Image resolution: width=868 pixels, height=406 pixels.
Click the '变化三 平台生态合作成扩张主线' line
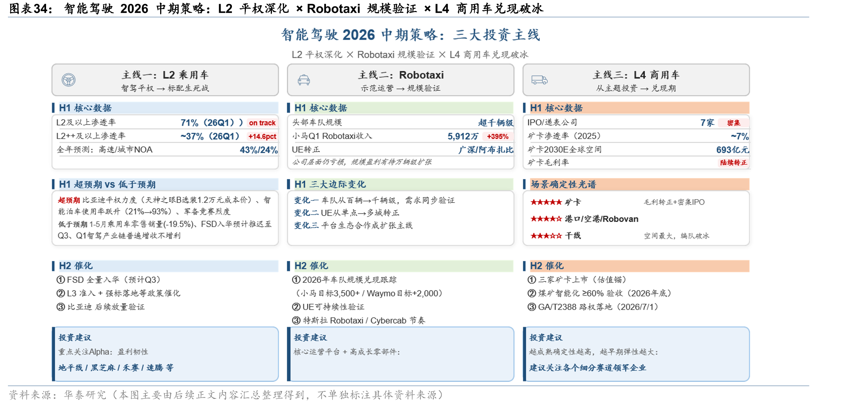[x=353, y=226]
